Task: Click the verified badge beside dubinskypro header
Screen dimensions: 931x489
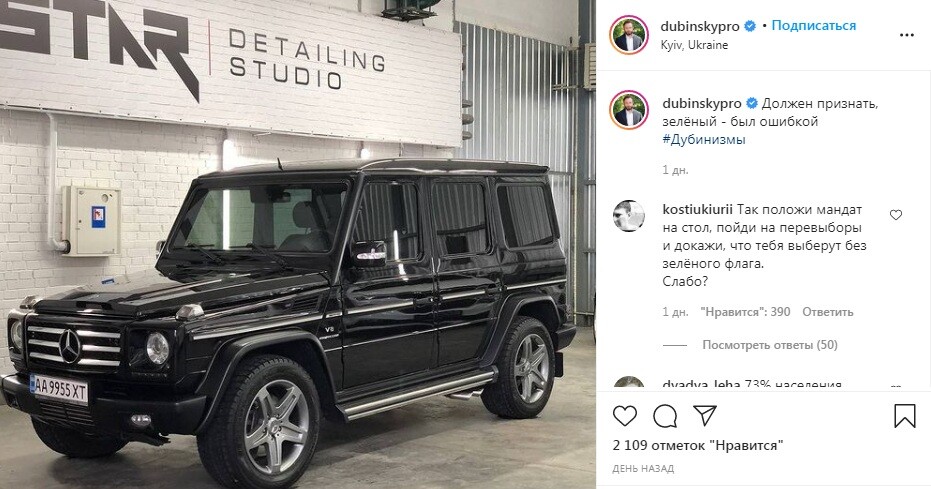Action: (x=750, y=26)
